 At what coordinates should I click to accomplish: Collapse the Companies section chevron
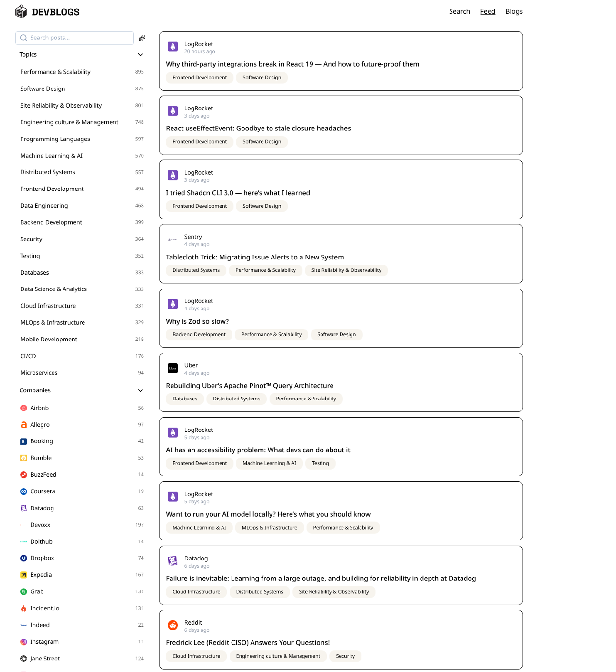[140, 390]
